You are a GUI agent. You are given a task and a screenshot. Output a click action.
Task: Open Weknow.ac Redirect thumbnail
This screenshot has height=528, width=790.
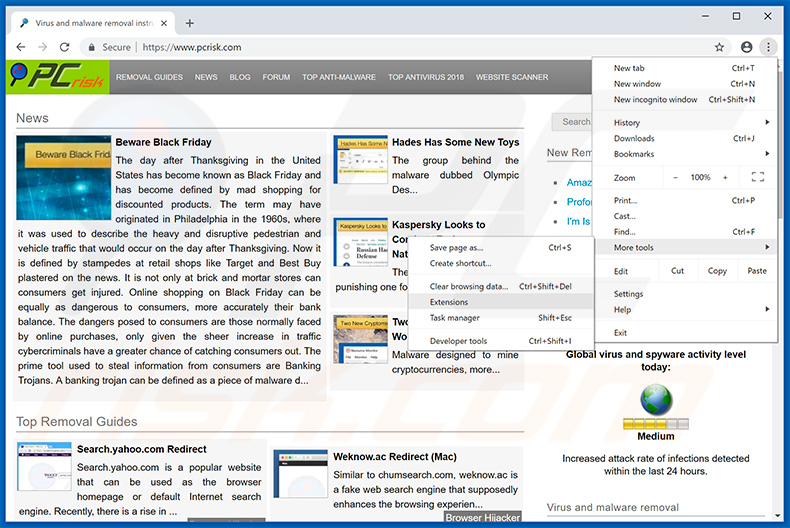[x=301, y=474]
